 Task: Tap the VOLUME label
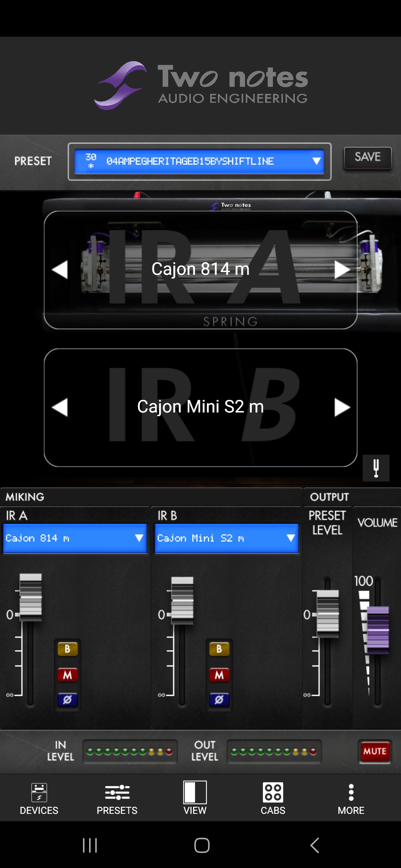pos(378,523)
